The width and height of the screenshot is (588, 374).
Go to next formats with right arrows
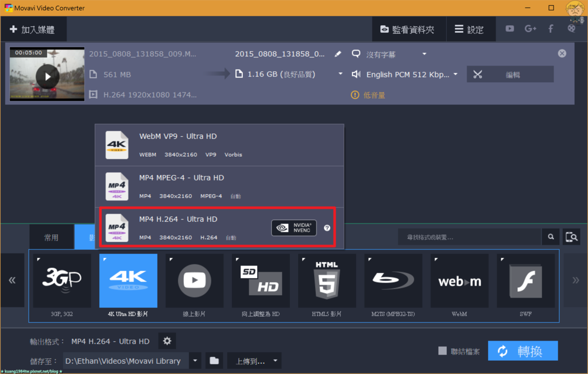[x=575, y=280]
